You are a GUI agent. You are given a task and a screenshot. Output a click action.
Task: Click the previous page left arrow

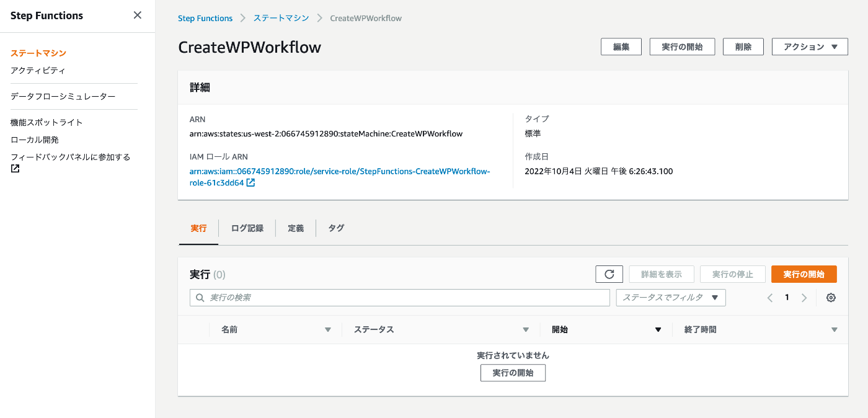pos(769,298)
